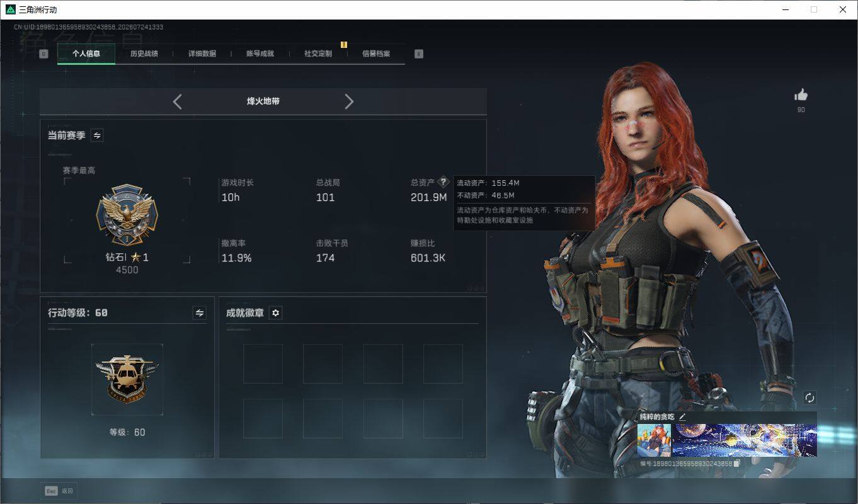Click the 赛季最高 label
Viewport: 858px width, 504px height.
click(79, 170)
